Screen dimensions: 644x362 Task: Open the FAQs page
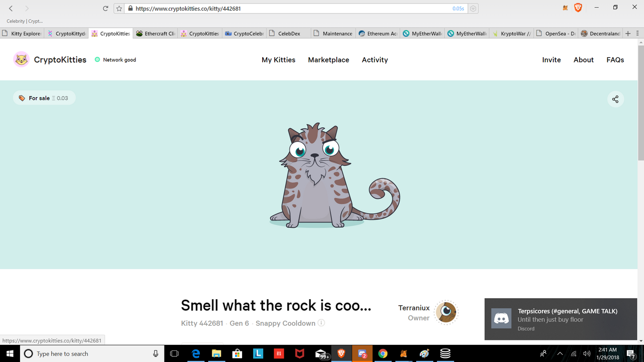tap(615, 60)
